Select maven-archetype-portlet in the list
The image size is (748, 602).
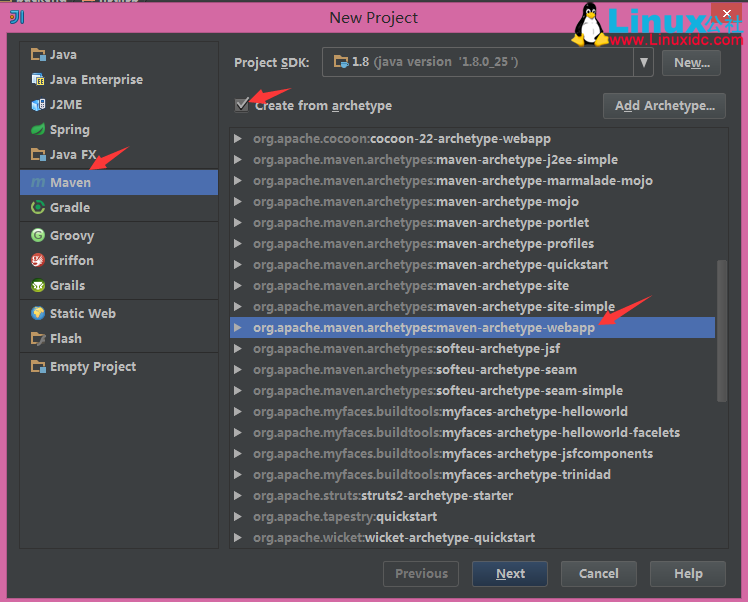472,223
